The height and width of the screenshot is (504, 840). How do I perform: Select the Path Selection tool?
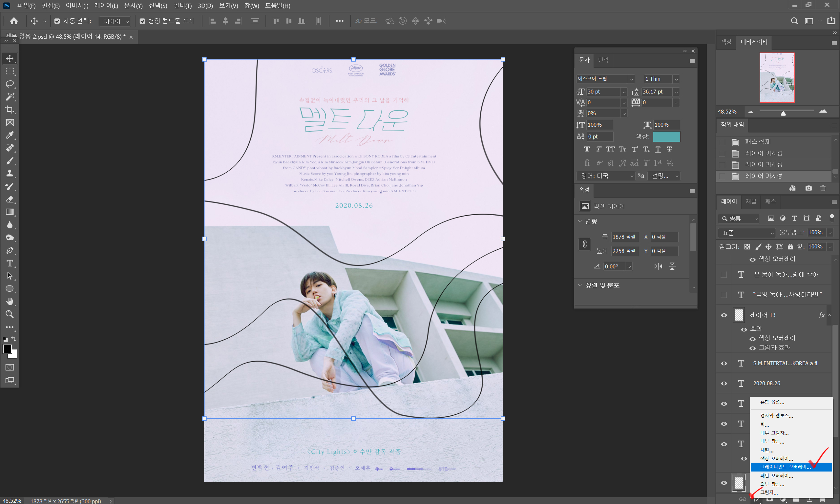coord(10,276)
